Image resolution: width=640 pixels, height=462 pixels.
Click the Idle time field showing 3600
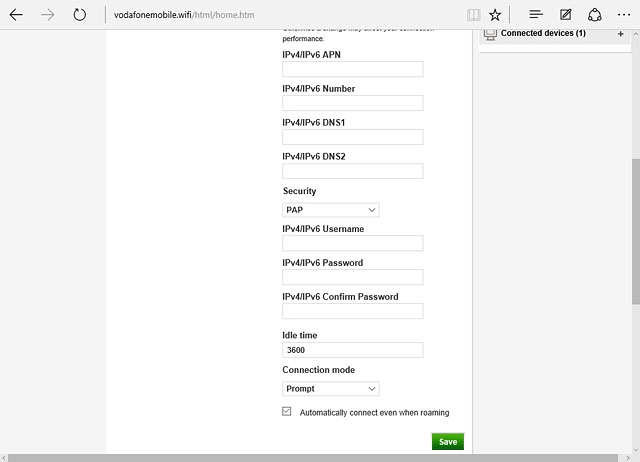point(352,350)
